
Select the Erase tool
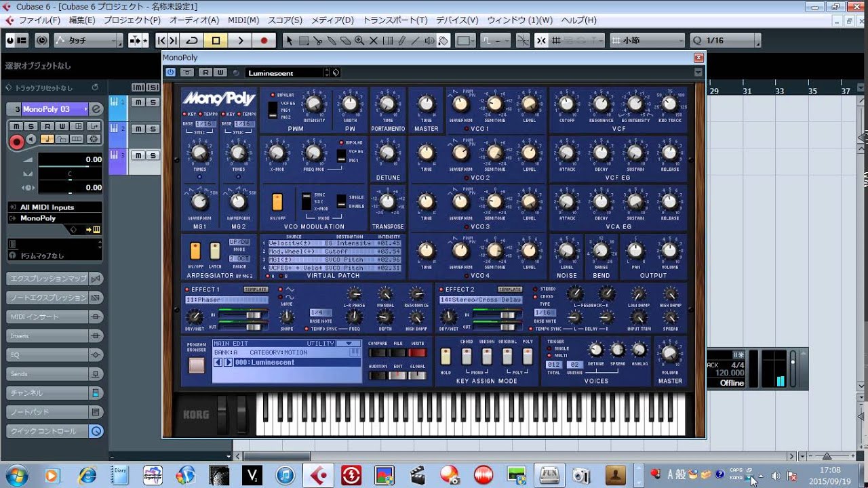(x=345, y=41)
